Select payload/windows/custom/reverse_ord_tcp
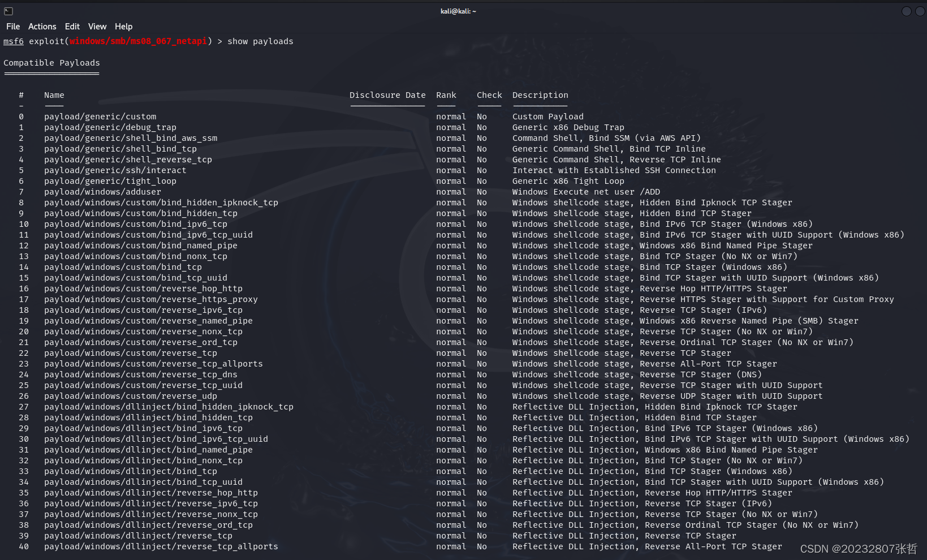Screen dimensions: 927x560 click(141, 342)
